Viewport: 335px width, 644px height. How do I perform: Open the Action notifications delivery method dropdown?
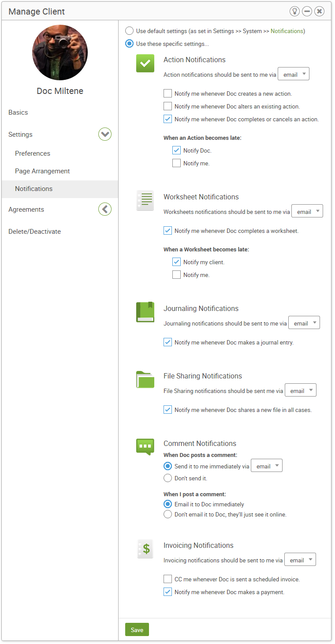point(294,74)
